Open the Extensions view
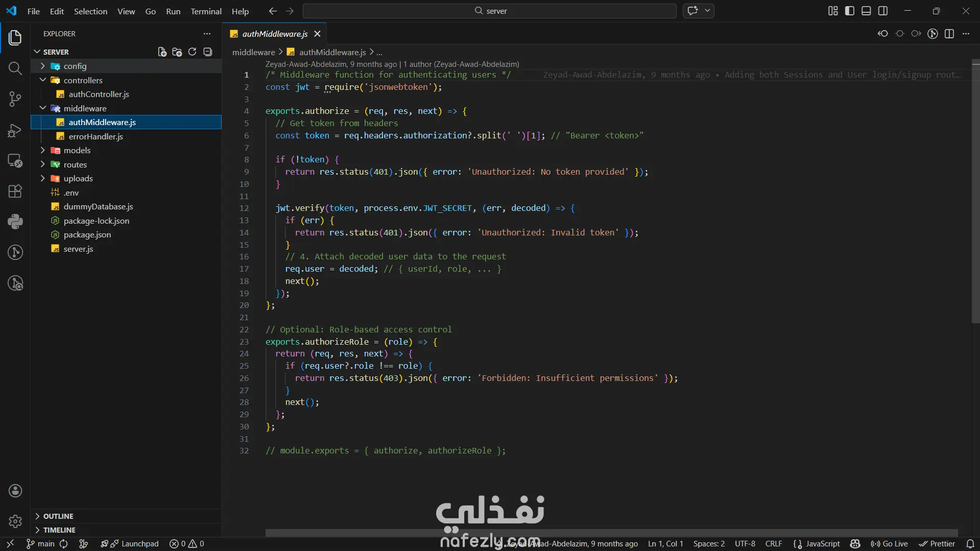Screen dimensions: 980x551 (15, 191)
